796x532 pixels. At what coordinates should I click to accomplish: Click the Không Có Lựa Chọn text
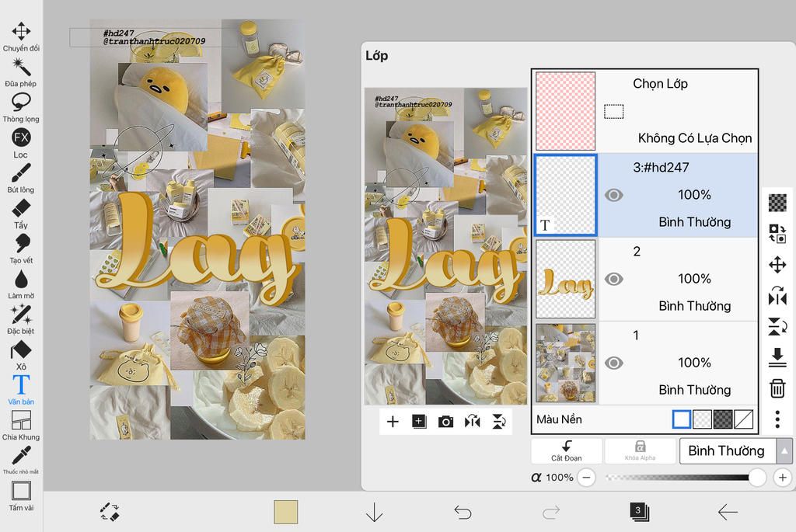click(x=695, y=138)
